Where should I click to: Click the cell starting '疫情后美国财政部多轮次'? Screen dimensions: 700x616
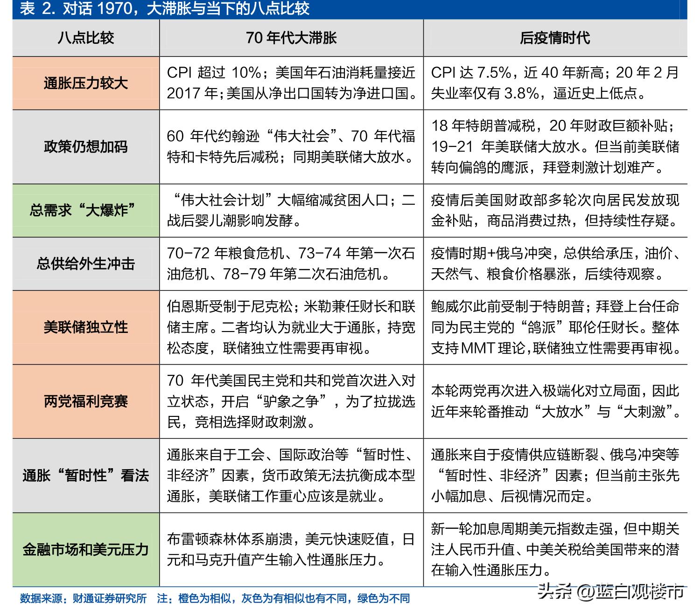555,210
